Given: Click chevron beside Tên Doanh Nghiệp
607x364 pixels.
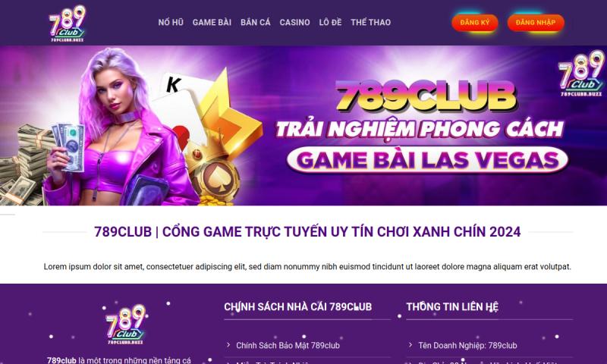Looking at the screenshot, I should click(x=410, y=344).
